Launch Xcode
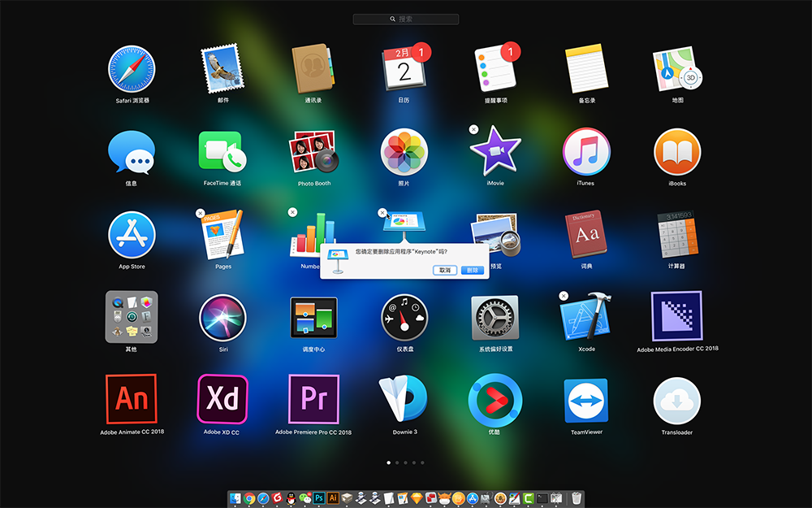The image size is (812, 508). coord(585,317)
